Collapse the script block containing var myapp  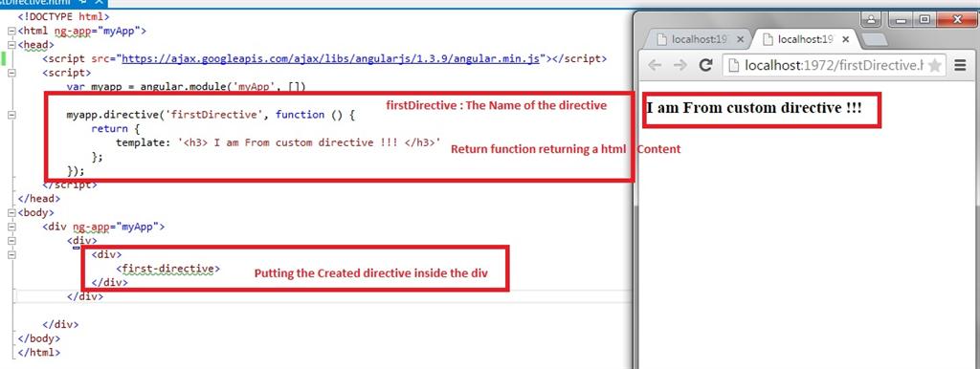pos(11,73)
